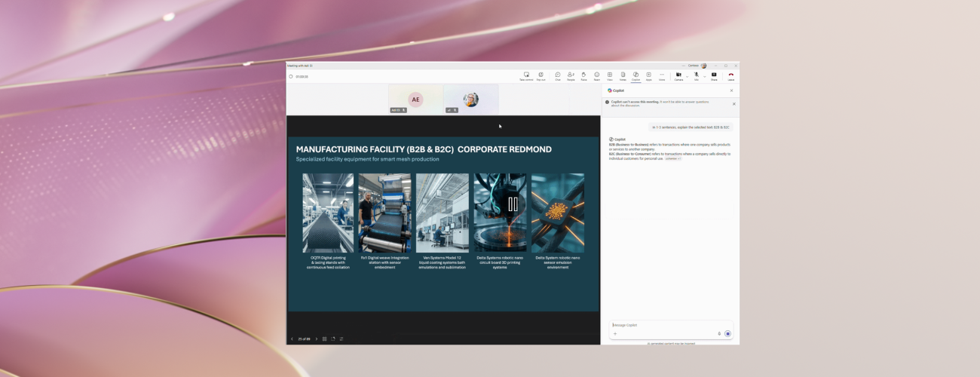The height and width of the screenshot is (377, 980).
Task: Click the pop-out slide icon in slide controls
Action: click(x=333, y=339)
